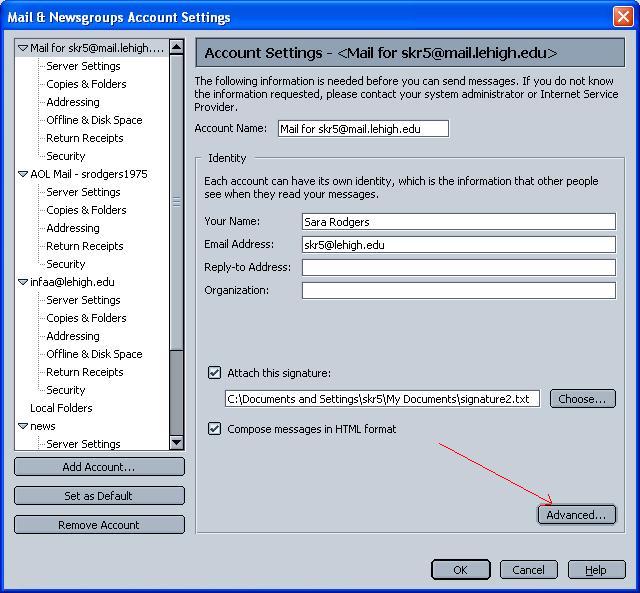Image resolution: width=640 pixels, height=593 pixels.
Task: Open Help for account settings
Action: (x=595, y=570)
